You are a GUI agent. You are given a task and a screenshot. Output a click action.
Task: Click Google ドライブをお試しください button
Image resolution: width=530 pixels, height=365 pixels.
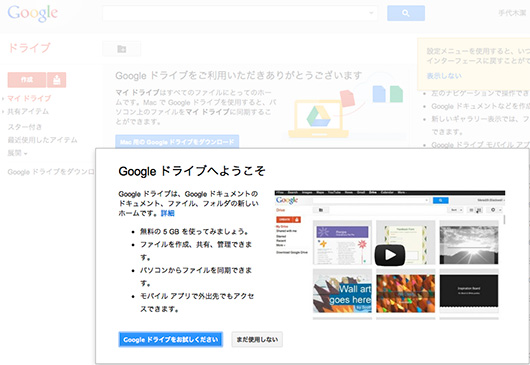(x=171, y=339)
